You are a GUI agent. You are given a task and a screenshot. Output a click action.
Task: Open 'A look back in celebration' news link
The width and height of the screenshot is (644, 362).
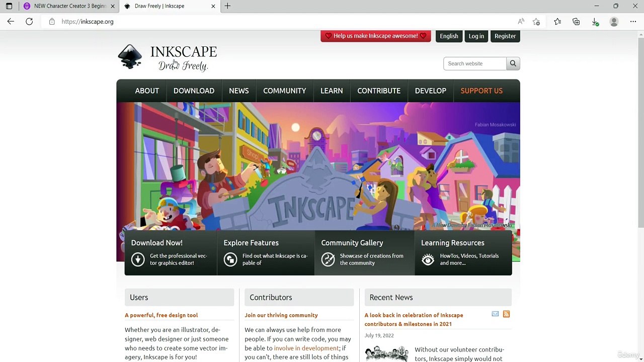pyautogui.click(x=414, y=320)
